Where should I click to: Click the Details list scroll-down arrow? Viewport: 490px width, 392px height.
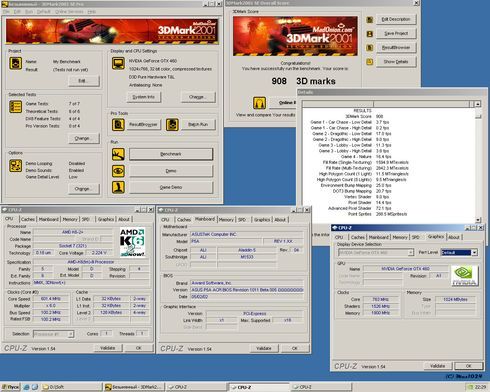478,220
